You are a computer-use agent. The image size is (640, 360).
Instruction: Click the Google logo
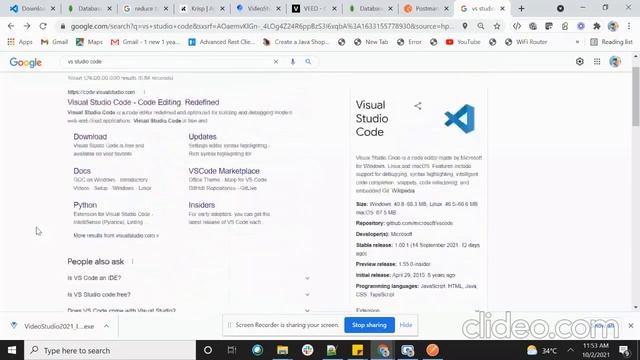tap(26, 62)
